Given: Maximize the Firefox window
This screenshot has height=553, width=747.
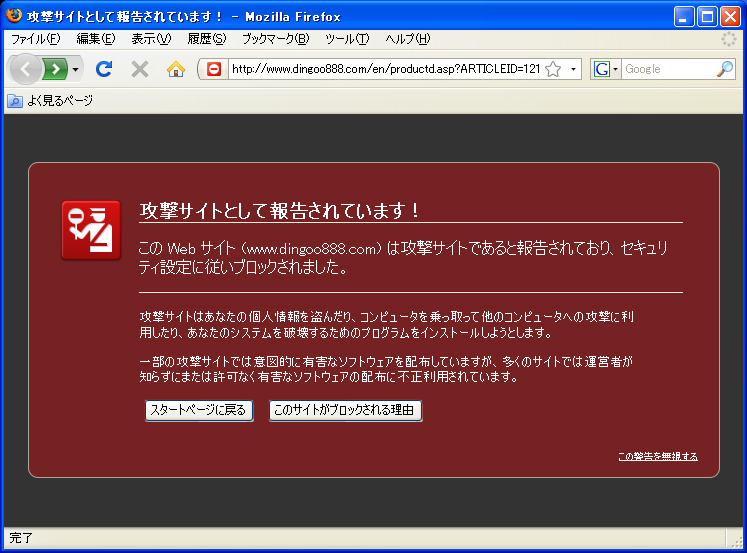Looking at the screenshot, I should [707, 17].
